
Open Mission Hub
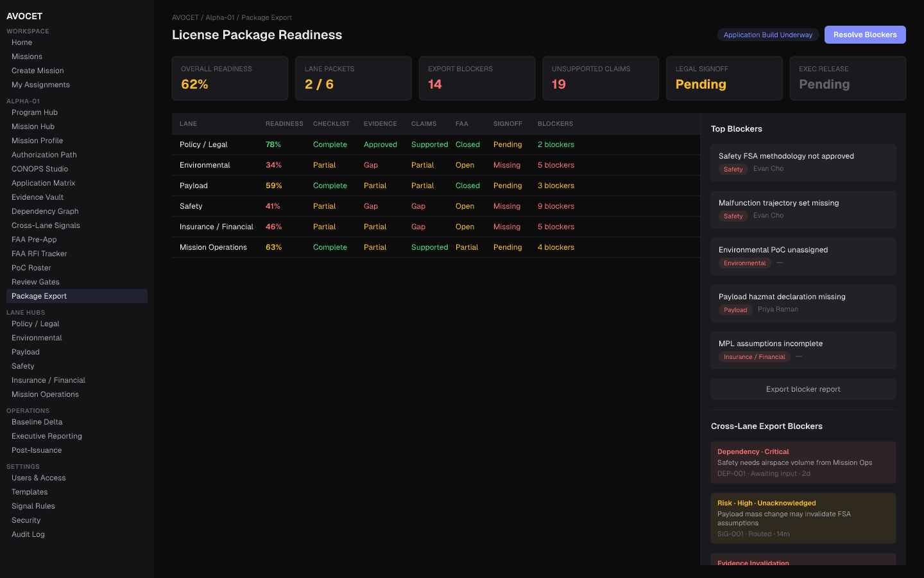click(x=77, y=127)
